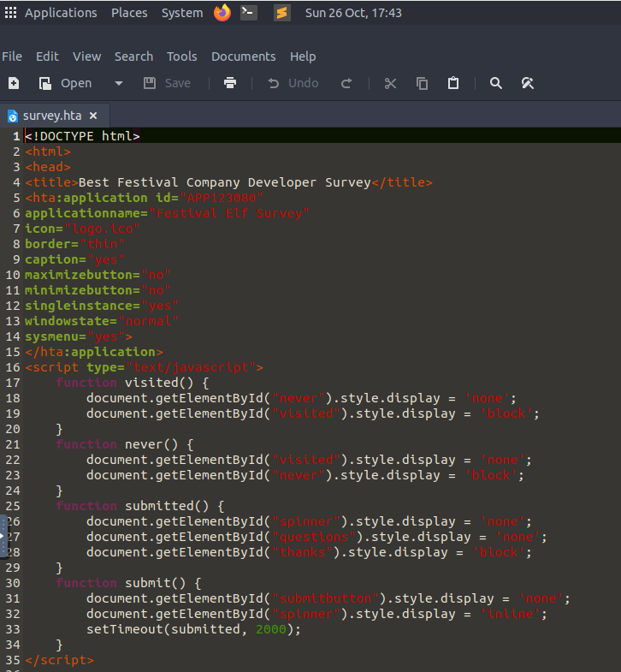Click the Copy icon in toolbar

coord(422,83)
